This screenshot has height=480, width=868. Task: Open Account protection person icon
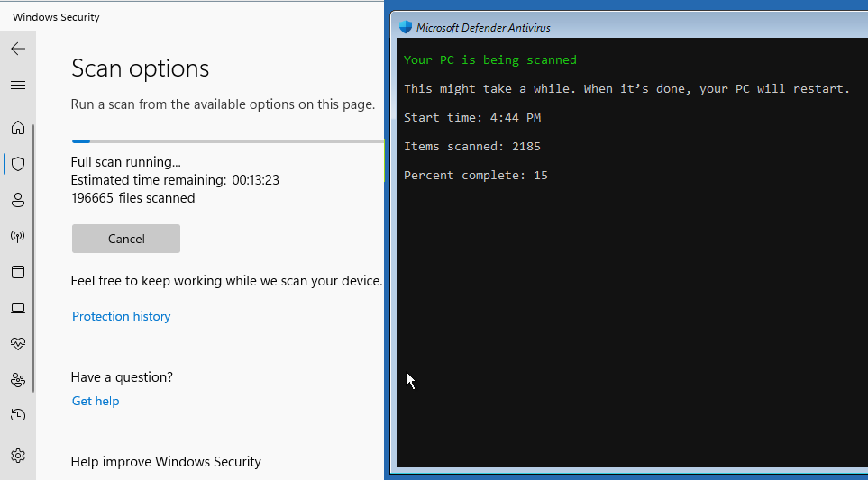[18, 200]
